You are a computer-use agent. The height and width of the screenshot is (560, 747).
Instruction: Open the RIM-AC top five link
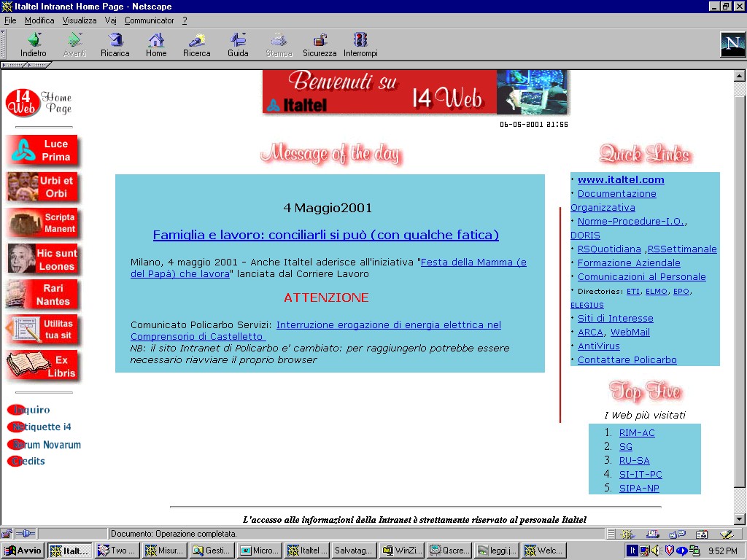[637, 433]
